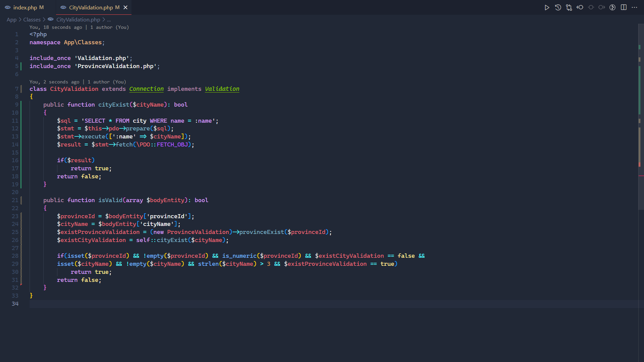Click line number 7 in gutter
Viewport: 644px width, 362px height.
(17, 89)
